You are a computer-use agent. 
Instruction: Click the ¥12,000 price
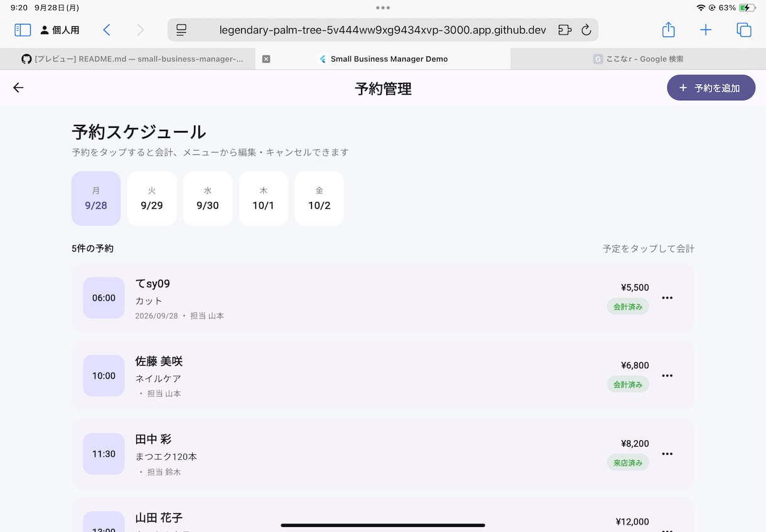click(x=632, y=521)
